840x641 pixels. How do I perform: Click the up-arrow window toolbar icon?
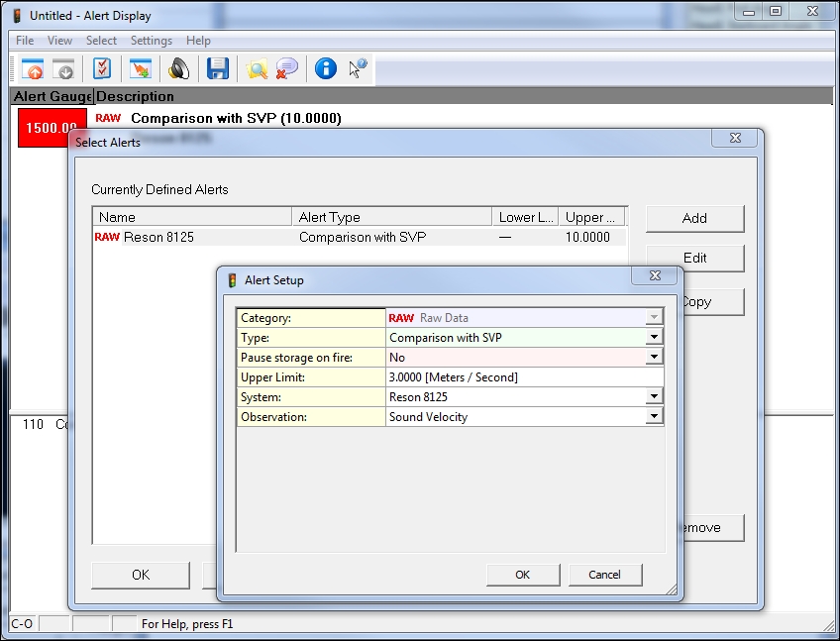coord(34,69)
